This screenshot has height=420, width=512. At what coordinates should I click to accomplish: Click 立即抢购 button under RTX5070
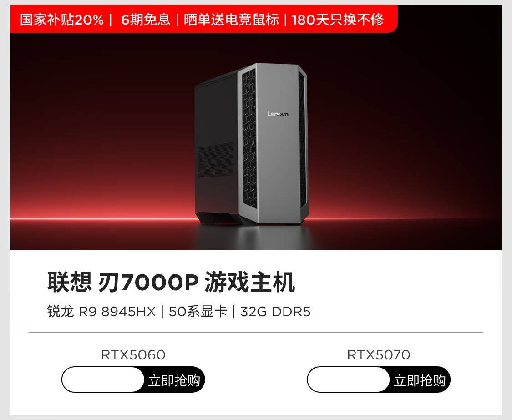[419, 380]
